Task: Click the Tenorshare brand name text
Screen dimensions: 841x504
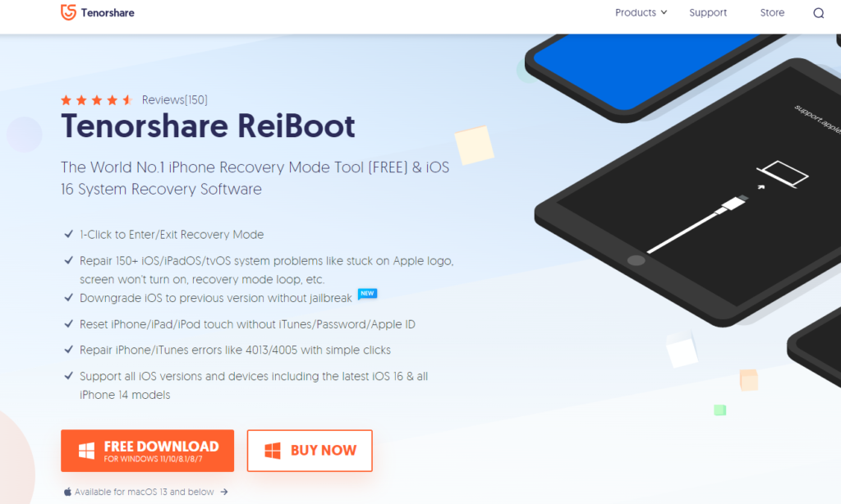Action: 108,12
